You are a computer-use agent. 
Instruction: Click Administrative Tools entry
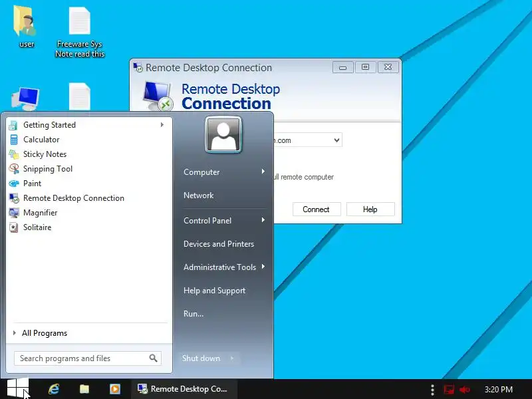coord(219,267)
